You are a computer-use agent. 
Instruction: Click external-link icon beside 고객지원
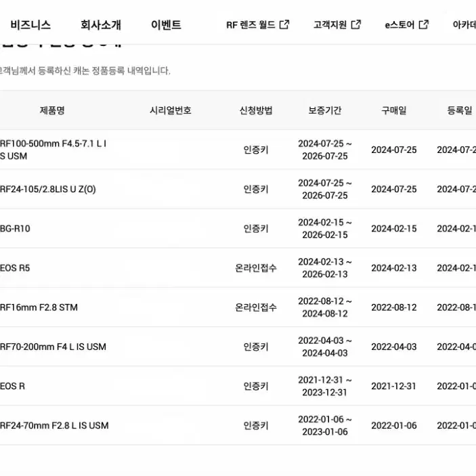(355, 24)
